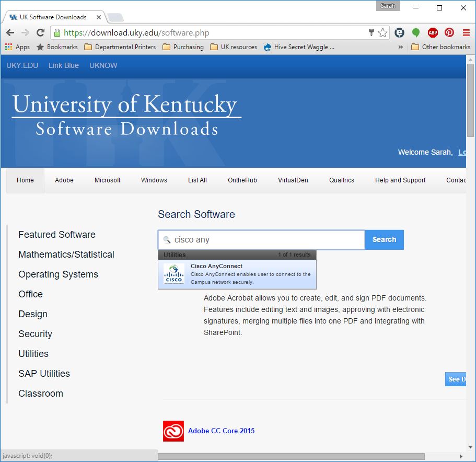
Task: Click the search box containing cisco any
Action: pyautogui.click(x=261, y=240)
